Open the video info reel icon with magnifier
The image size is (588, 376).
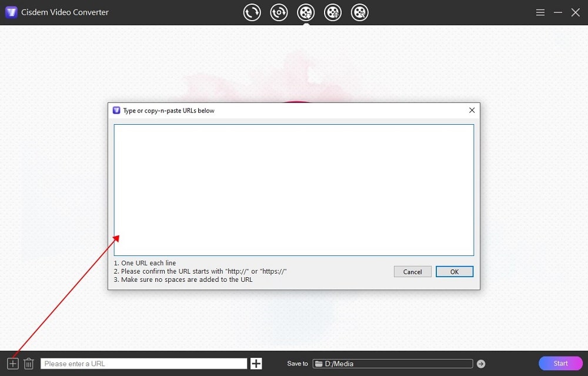pyautogui.click(x=360, y=12)
